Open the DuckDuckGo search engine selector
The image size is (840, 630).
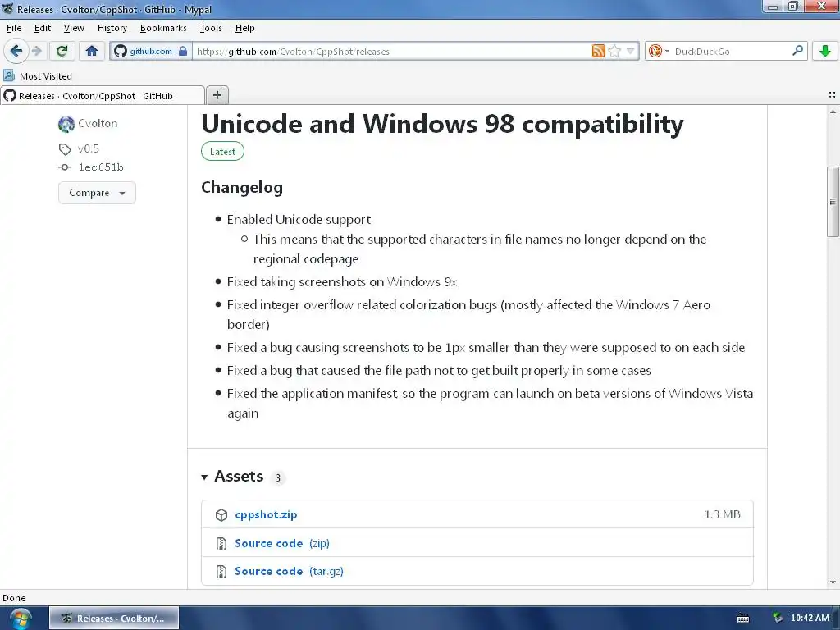point(659,51)
